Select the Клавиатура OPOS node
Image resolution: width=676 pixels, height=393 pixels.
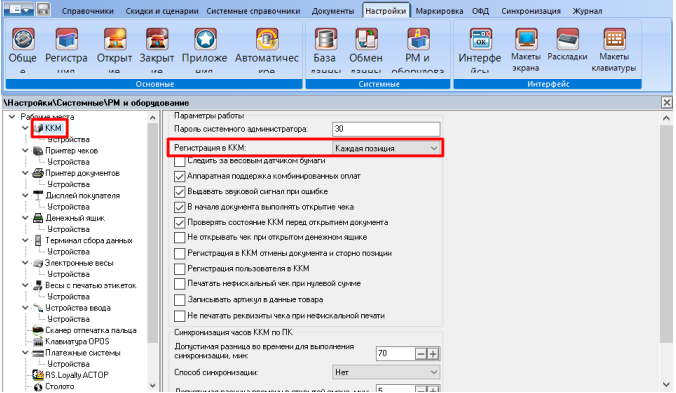(x=77, y=341)
